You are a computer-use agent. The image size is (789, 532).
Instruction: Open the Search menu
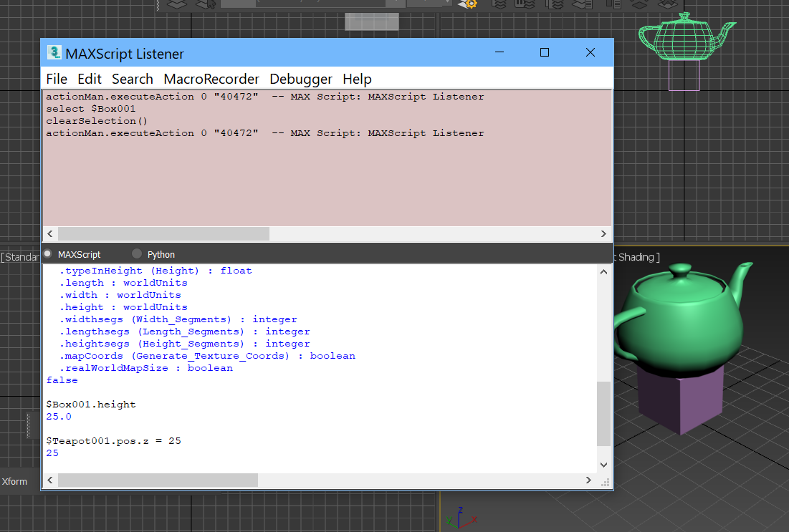tap(133, 79)
